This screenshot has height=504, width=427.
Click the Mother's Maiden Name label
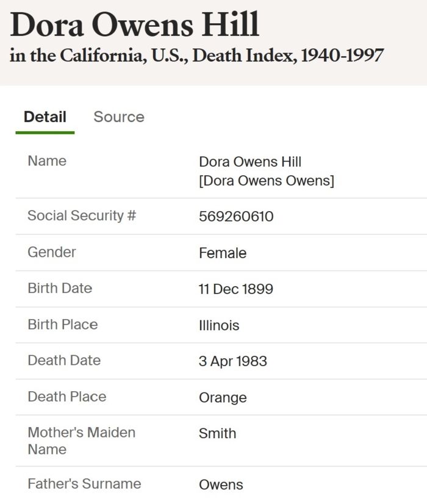81,441
